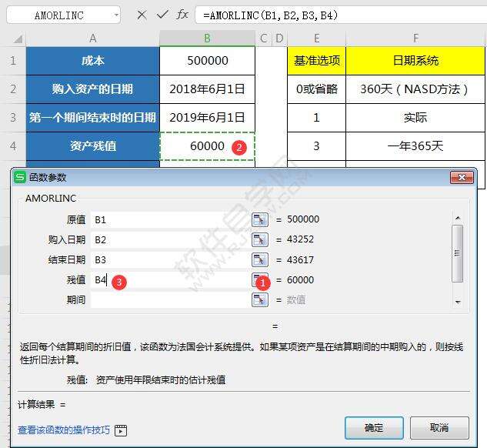Image resolution: width=487 pixels, height=448 pixels.
Task: Click cell B2 with 2018年6月1日
Action: [207, 89]
